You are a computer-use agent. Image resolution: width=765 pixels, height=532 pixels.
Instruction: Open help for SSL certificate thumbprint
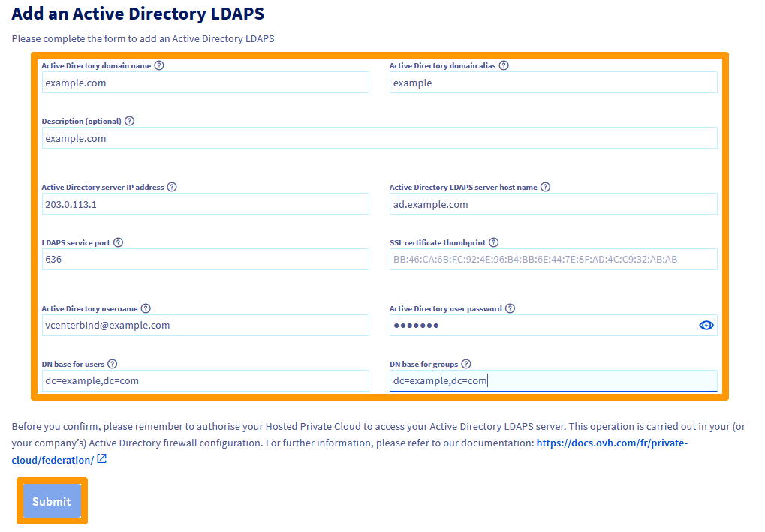pos(493,242)
